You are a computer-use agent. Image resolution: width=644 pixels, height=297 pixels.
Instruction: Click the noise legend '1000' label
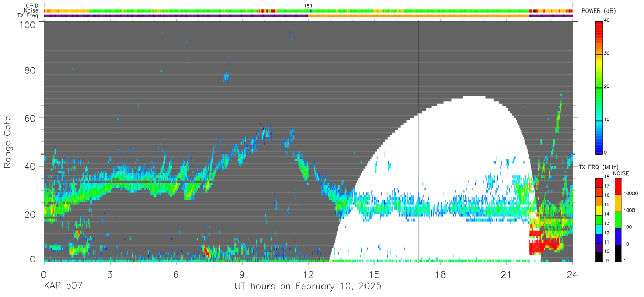[629, 210]
